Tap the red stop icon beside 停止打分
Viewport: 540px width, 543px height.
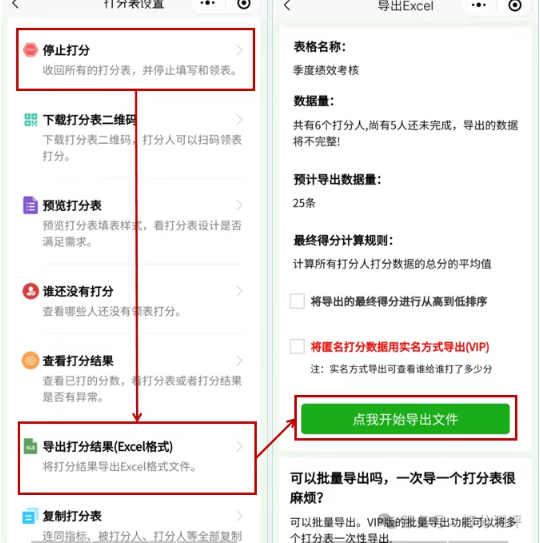click(30, 50)
